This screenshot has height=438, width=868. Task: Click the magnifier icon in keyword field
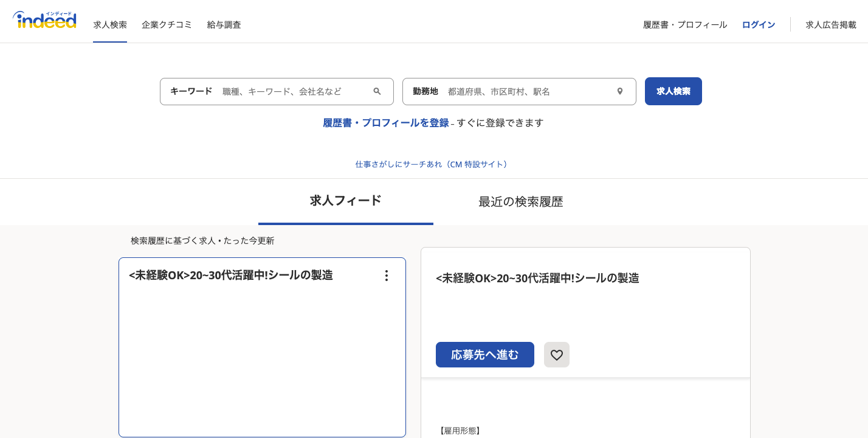[x=377, y=91]
